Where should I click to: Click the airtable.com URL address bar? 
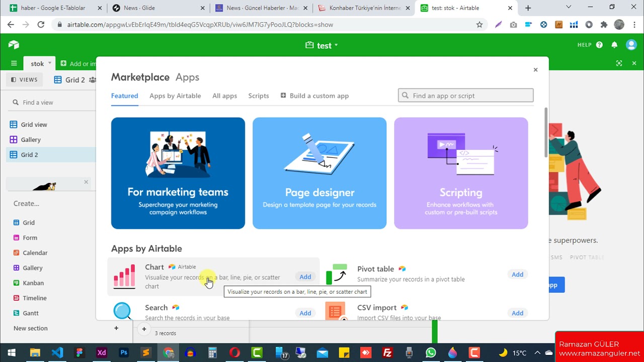pyautogui.click(x=267, y=24)
